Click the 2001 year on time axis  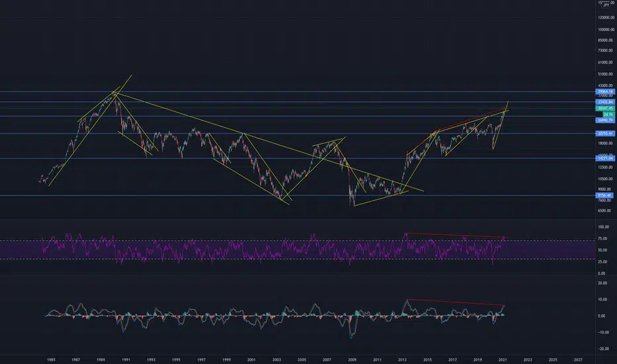[x=252, y=359]
